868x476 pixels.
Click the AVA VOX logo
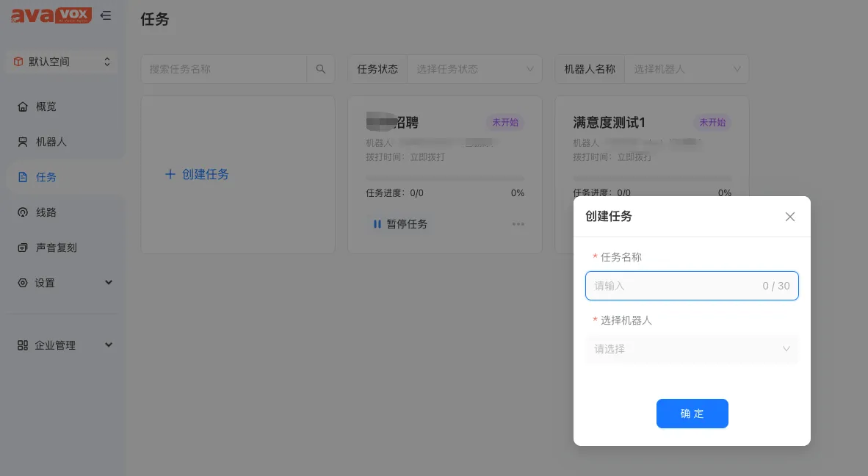[51, 15]
